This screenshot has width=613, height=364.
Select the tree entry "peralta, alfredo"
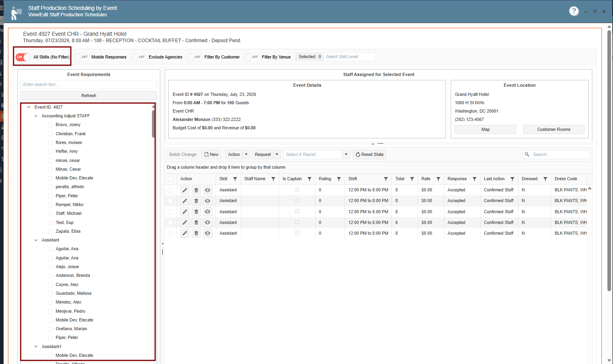pyautogui.click(x=70, y=187)
